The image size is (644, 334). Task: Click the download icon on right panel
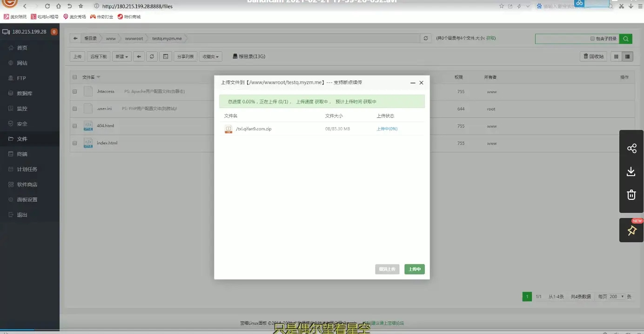coord(631,171)
